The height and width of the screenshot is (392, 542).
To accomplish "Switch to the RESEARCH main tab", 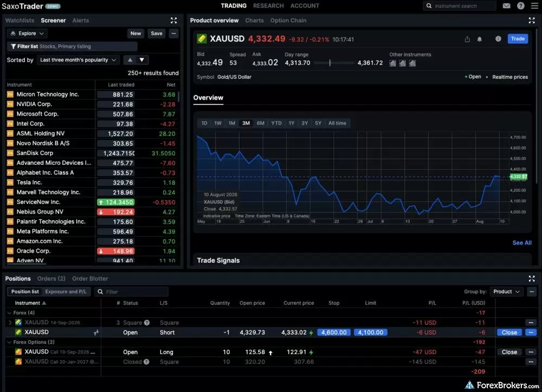I will (268, 6).
